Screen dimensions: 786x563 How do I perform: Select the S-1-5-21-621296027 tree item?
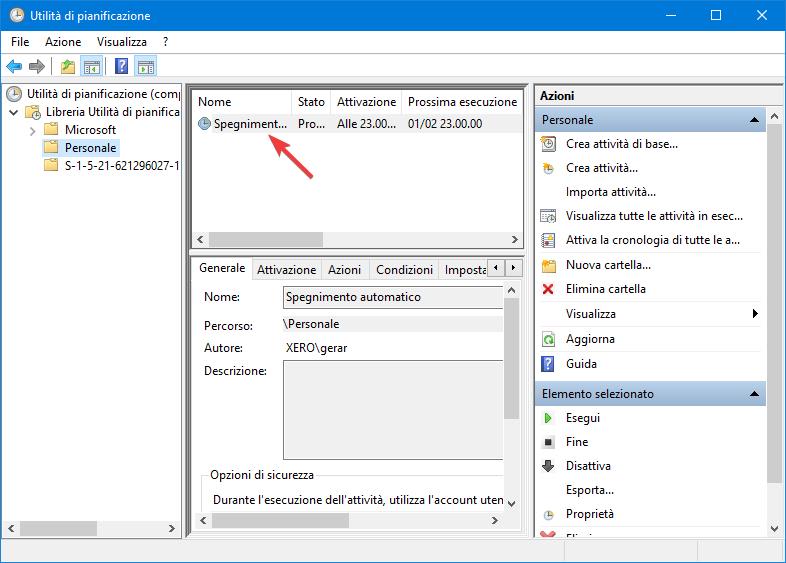tap(121, 165)
